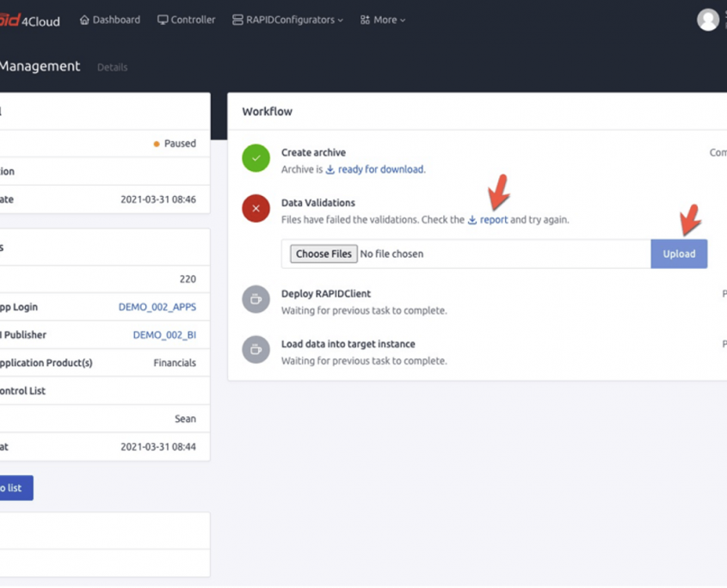This screenshot has width=727, height=588.
Task: Click the red Data Validations failed icon
Action: [256, 209]
